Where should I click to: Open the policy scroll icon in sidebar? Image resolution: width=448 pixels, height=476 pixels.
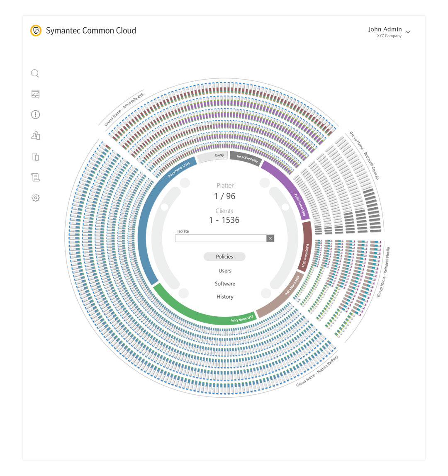[x=35, y=177]
